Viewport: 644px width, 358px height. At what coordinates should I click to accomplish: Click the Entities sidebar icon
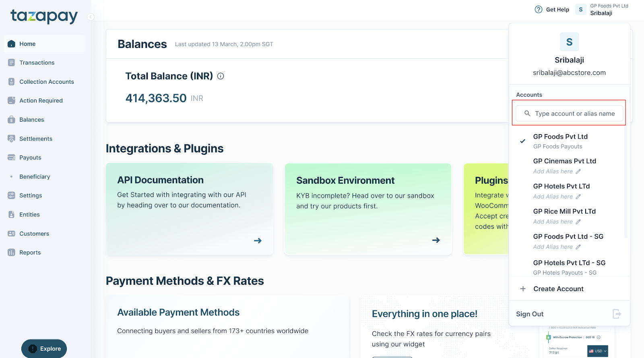click(x=11, y=215)
